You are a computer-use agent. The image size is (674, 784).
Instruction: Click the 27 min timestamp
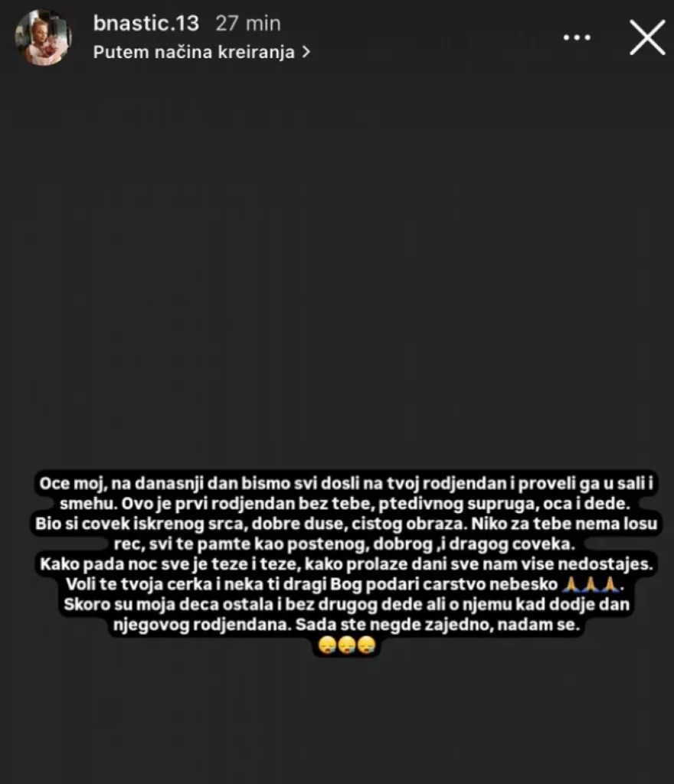coord(248,24)
